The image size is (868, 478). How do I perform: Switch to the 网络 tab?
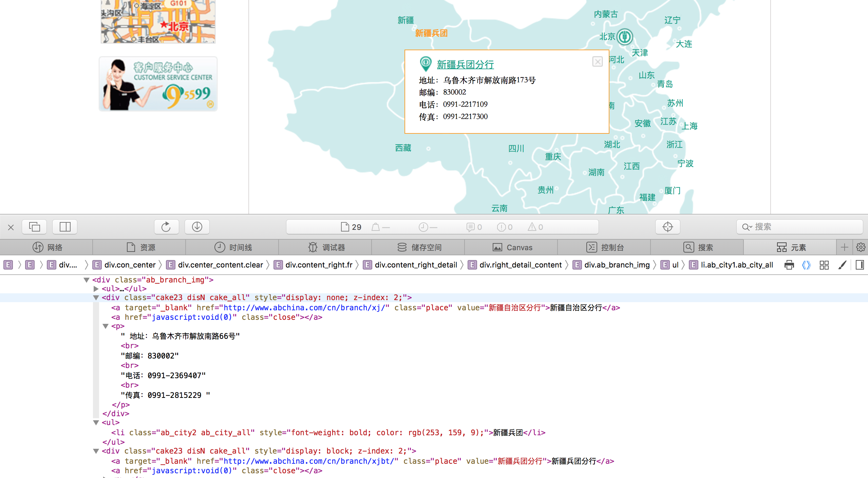click(47, 247)
